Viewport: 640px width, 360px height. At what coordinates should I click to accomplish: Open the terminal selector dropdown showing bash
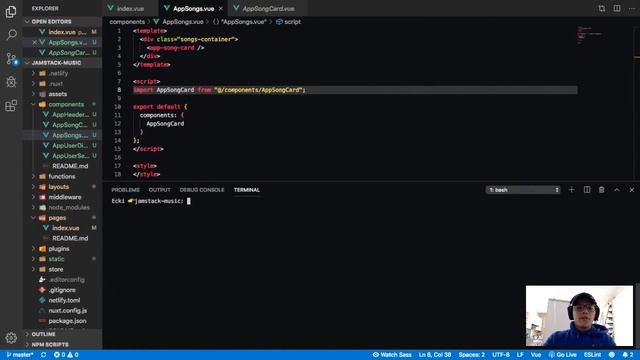[523, 190]
